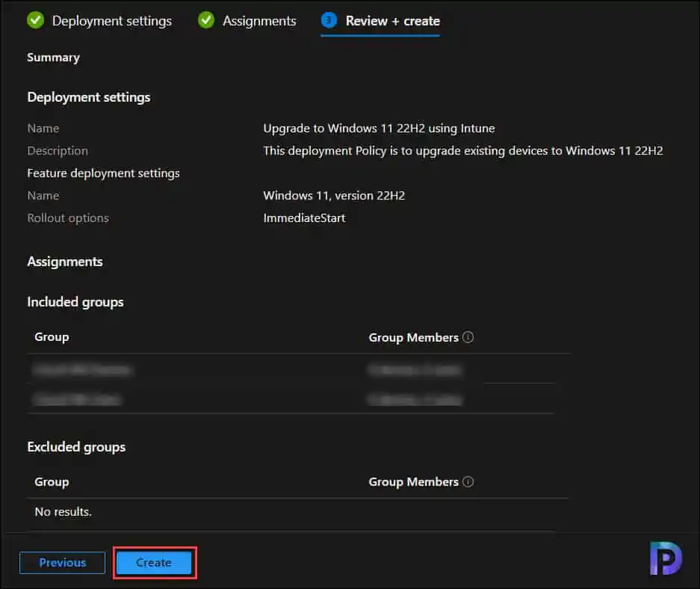
Task: Click the 'Feature deployment settings' label
Action: point(103,173)
